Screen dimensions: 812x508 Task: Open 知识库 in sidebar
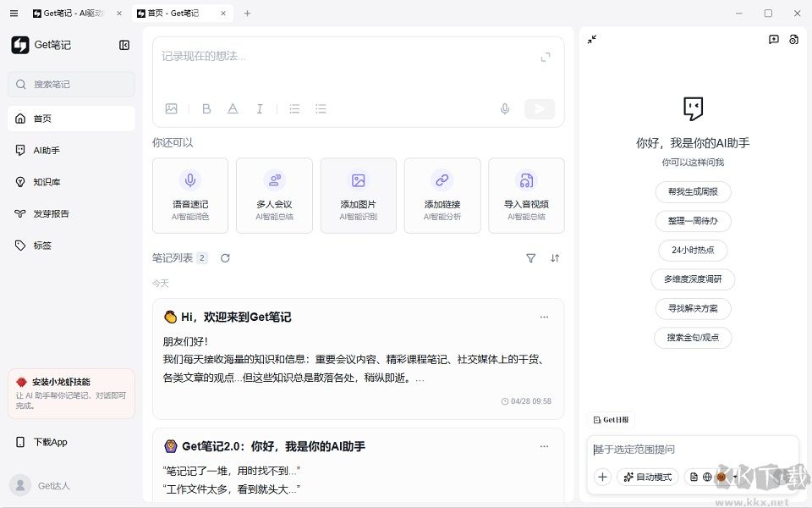(71, 182)
